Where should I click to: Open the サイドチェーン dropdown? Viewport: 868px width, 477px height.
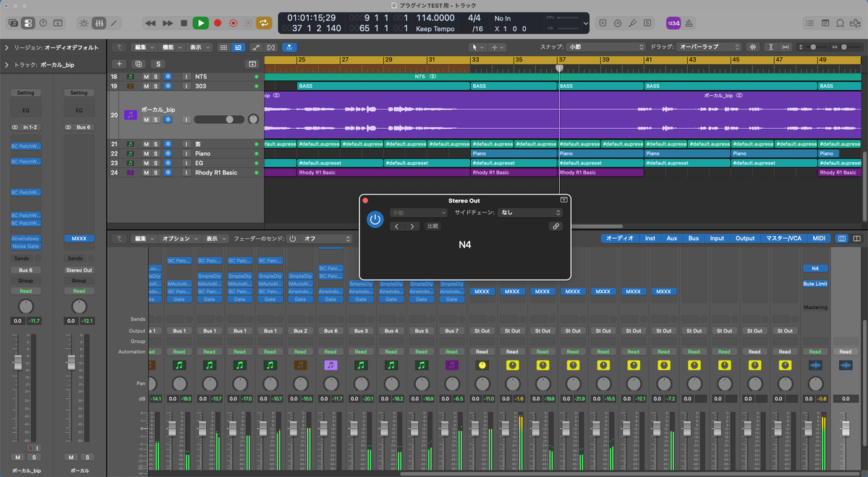click(529, 213)
